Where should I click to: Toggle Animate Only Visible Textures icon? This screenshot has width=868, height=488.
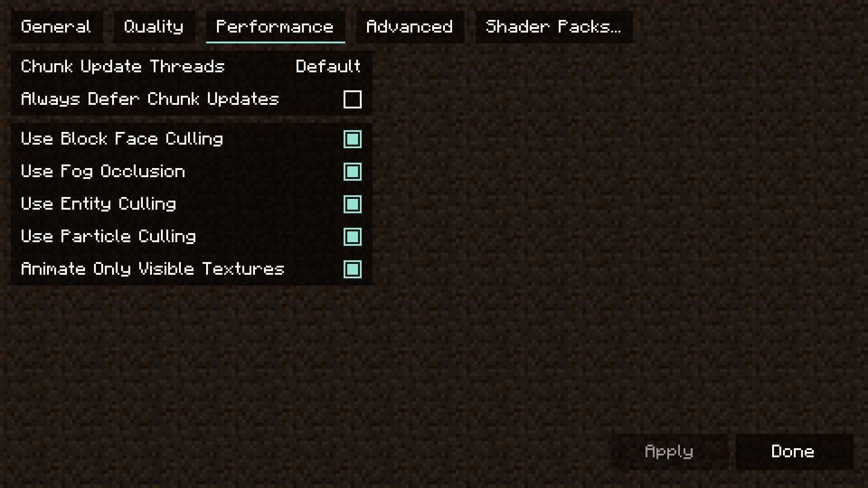352,269
